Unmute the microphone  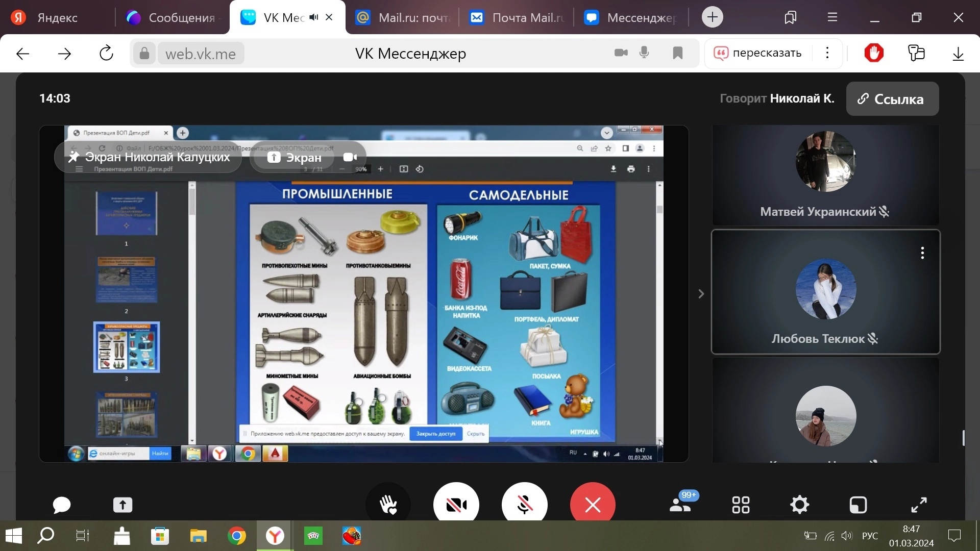525,505
